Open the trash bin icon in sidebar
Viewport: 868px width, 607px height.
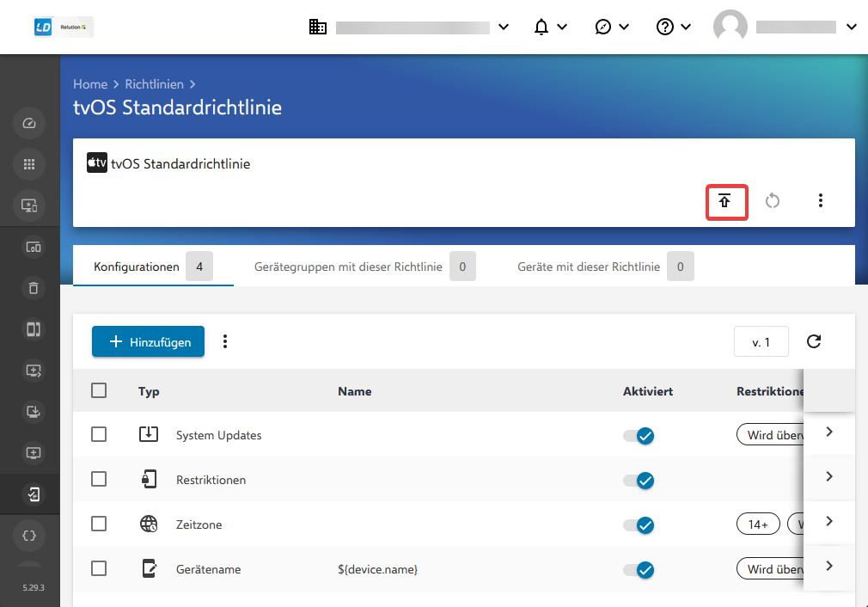click(x=34, y=288)
